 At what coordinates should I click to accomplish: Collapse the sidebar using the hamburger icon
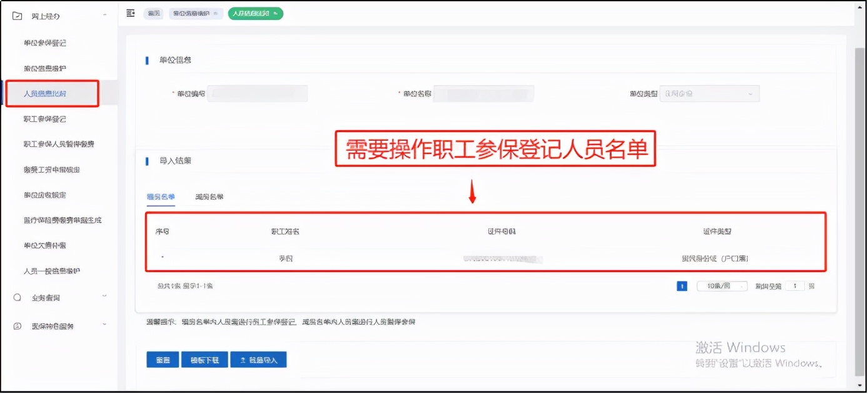pyautogui.click(x=130, y=13)
